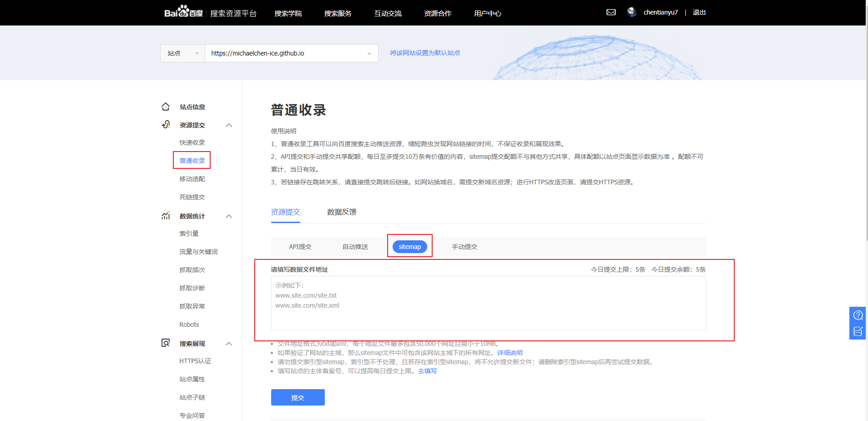Click the 搜索展现 magnifier icon
Image resolution: width=868 pixels, height=421 pixels.
tap(166, 343)
